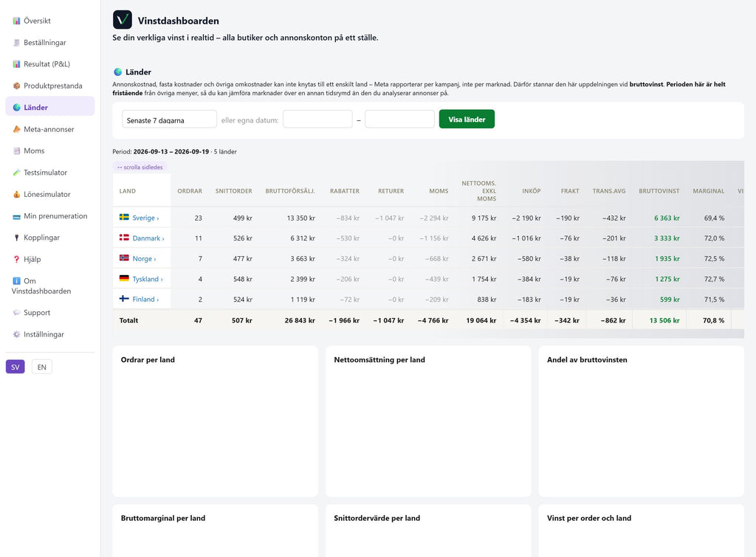This screenshot has height=557, width=756.
Task: Click the globe icon beside Länder heading
Action: [x=117, y=72]
